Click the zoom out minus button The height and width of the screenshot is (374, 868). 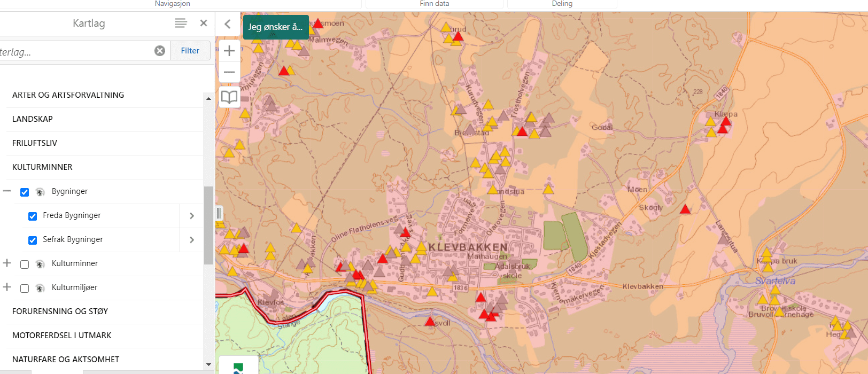[x=229, y=72]
